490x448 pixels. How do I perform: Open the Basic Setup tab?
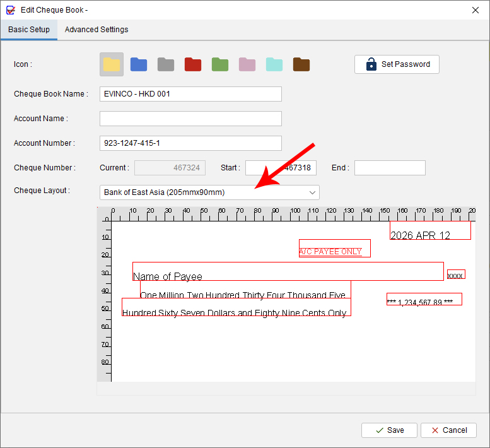[x=29, y=30]
